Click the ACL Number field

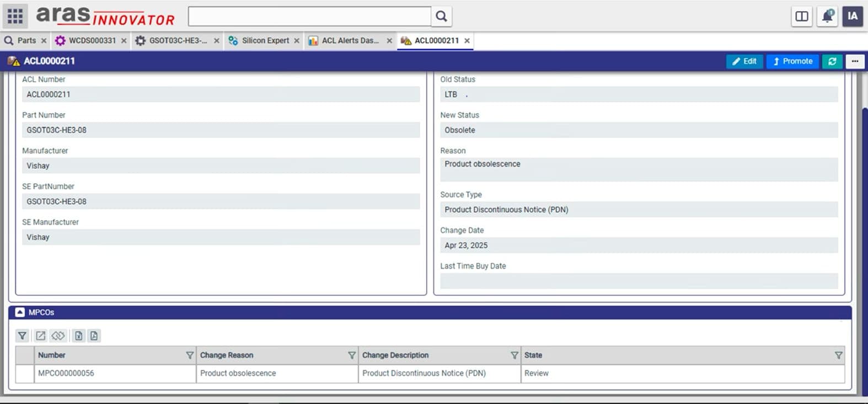[x=221, y=94]
